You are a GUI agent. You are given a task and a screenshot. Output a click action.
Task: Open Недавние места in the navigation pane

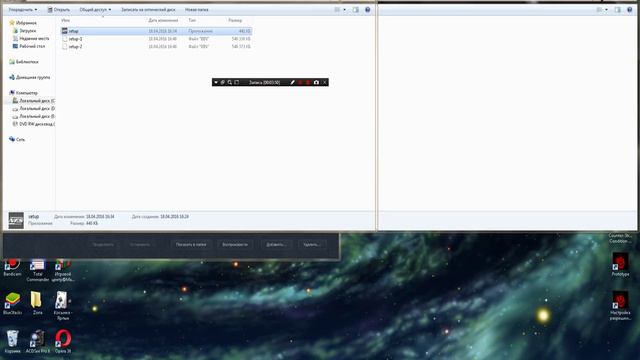[31, 38]
